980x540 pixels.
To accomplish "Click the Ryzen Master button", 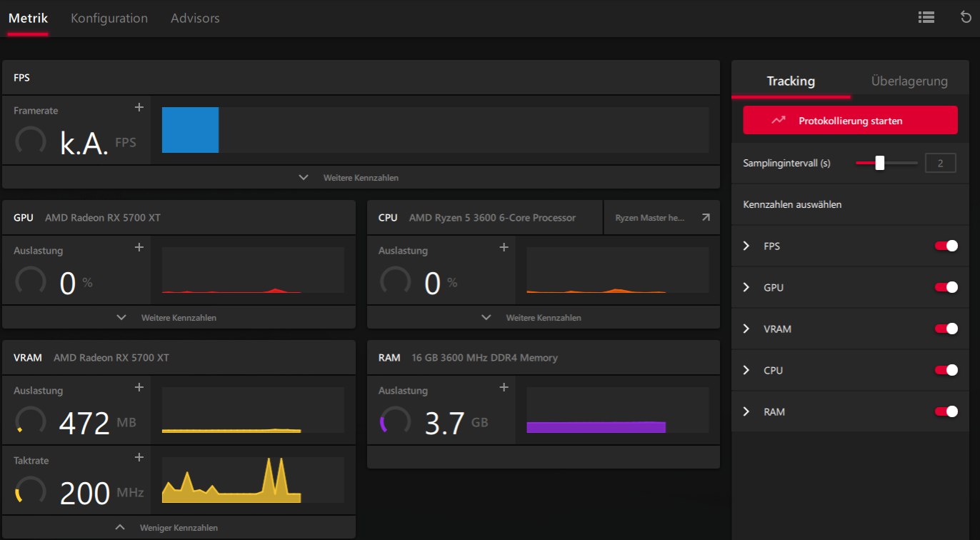I will [661, 218].
